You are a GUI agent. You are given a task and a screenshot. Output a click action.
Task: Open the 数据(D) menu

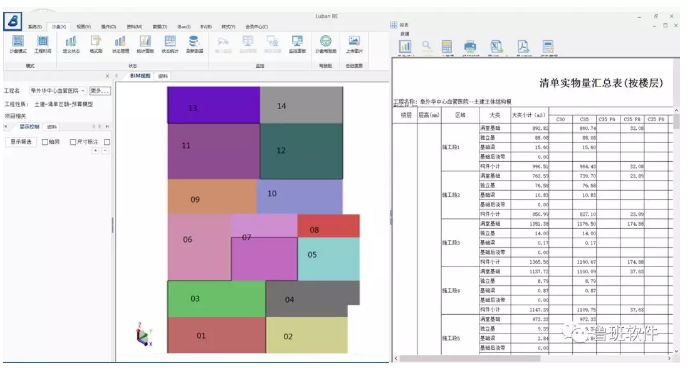coord(160,27)
